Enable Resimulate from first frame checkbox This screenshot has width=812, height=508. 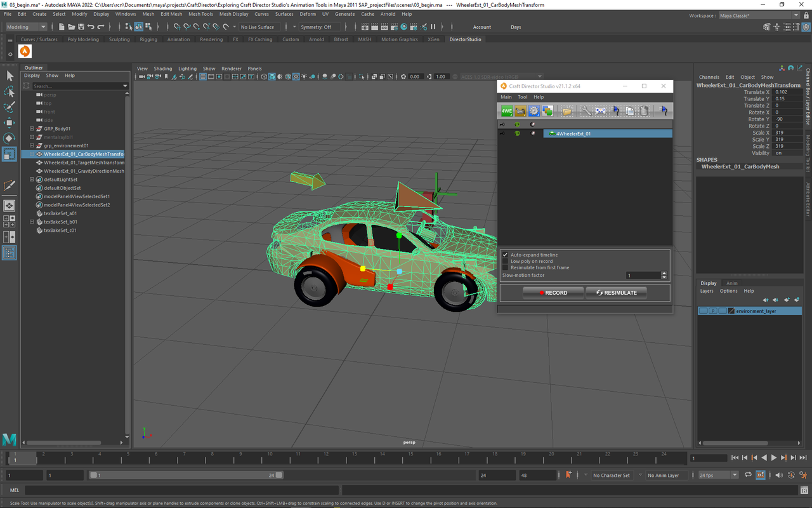coord(506,267)
